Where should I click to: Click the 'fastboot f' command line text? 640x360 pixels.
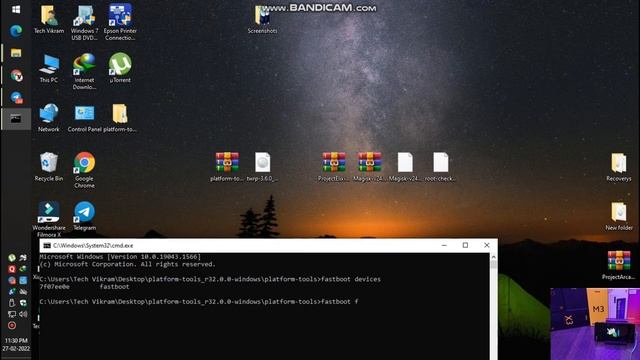click(x=340, y=302)
